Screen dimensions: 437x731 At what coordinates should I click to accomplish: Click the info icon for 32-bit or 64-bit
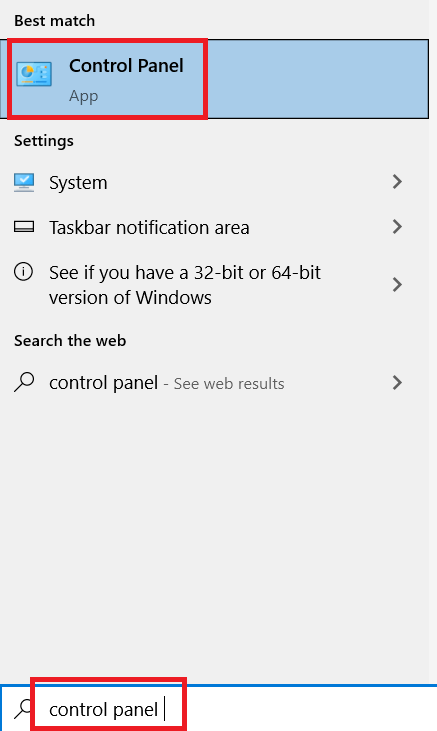[x=23, y=271]
